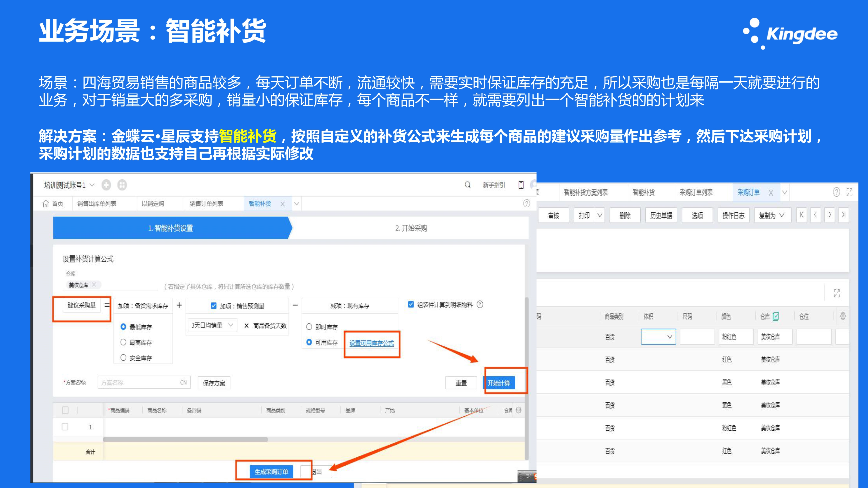Select the 最高库存 radio option

click(x=123, y=342)
